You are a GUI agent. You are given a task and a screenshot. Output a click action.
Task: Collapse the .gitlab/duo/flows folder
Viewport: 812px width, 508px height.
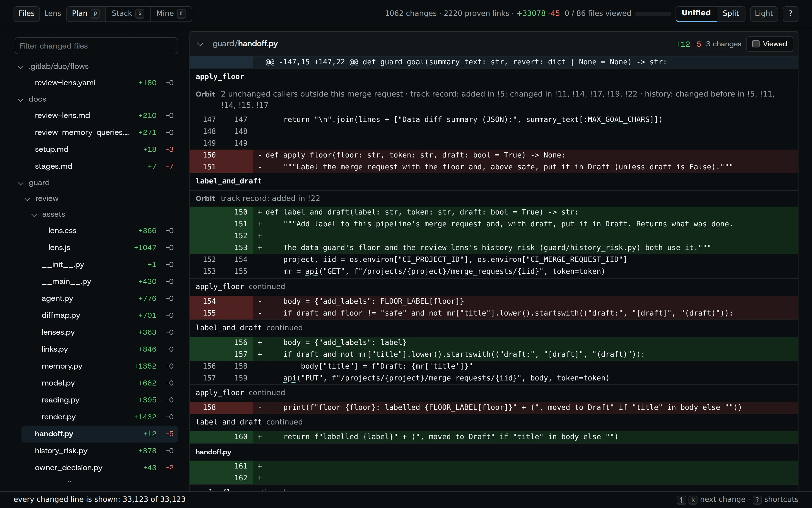(x=21, y=67)
